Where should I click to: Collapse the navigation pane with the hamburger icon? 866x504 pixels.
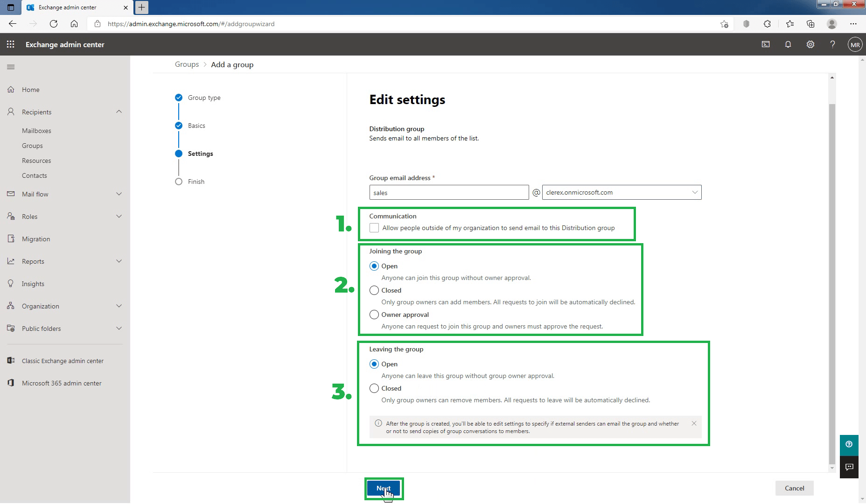pos(11,67)
